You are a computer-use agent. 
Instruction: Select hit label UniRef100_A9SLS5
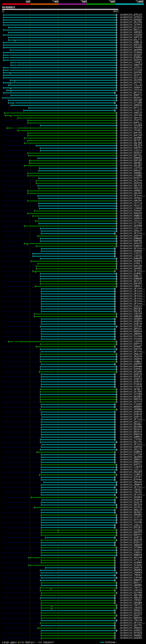[131, 188]
